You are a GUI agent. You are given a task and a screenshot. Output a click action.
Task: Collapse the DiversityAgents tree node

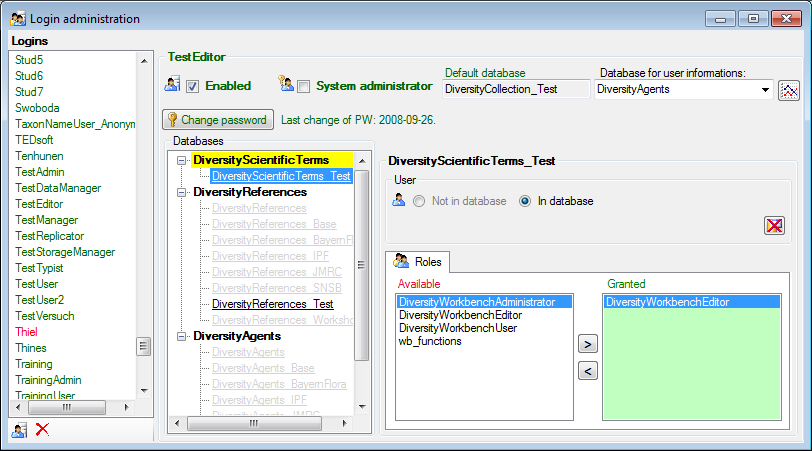click(x=181, y=336)
